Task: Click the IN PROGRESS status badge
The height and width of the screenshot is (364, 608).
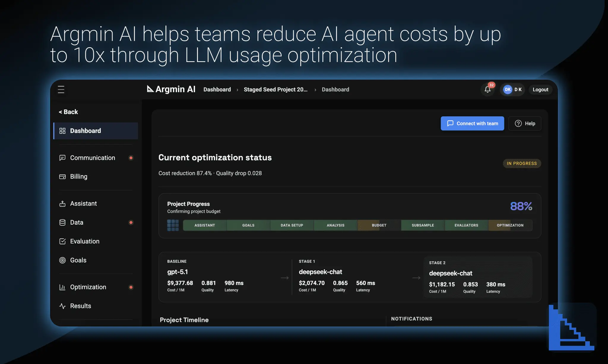Action: click(522, 163)
